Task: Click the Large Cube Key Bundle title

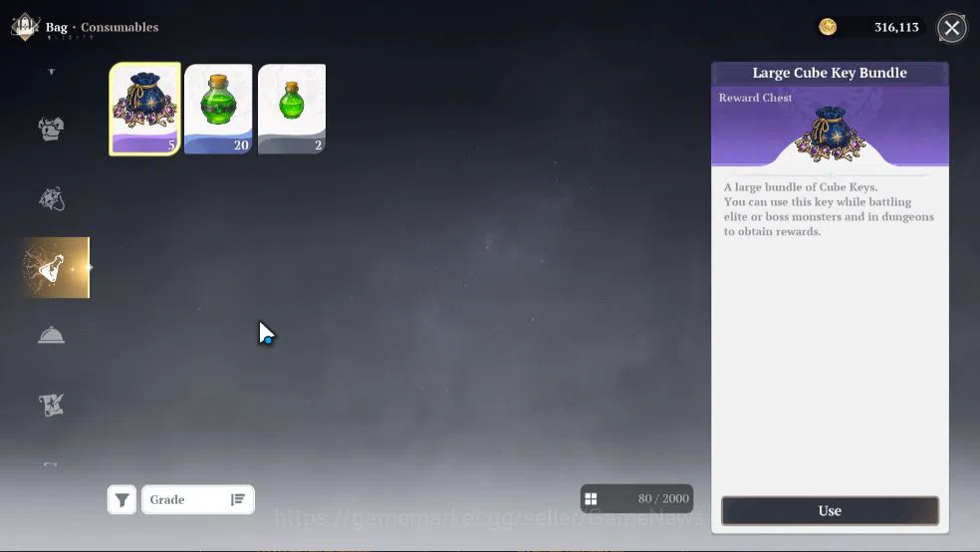Action: [x=830, y=73]
